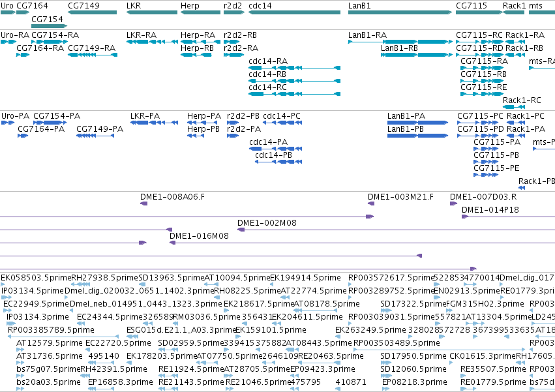The height and width of the screenshot is (392, 555).
Task: Open the LKR gene label
Action: pos(134,6)
